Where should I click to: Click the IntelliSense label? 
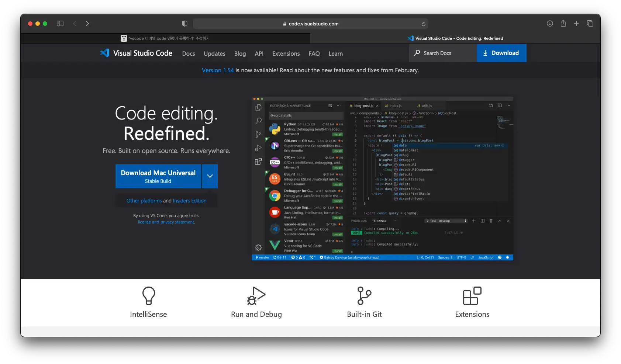(x=148, y=314)
